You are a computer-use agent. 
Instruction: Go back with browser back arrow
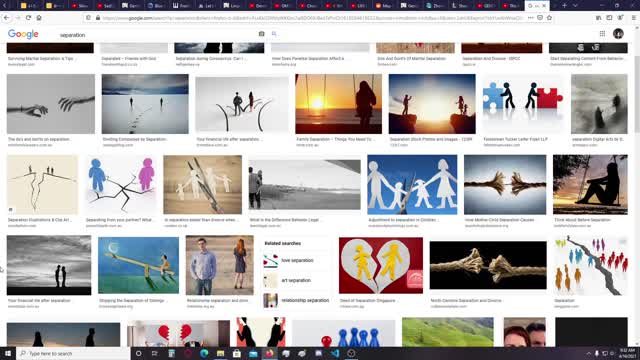[7, 18]
